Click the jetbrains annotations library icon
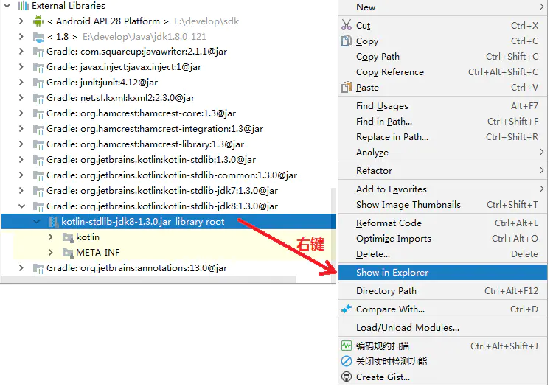The height and width of the screenshot is (392, 553). (38, 269)
